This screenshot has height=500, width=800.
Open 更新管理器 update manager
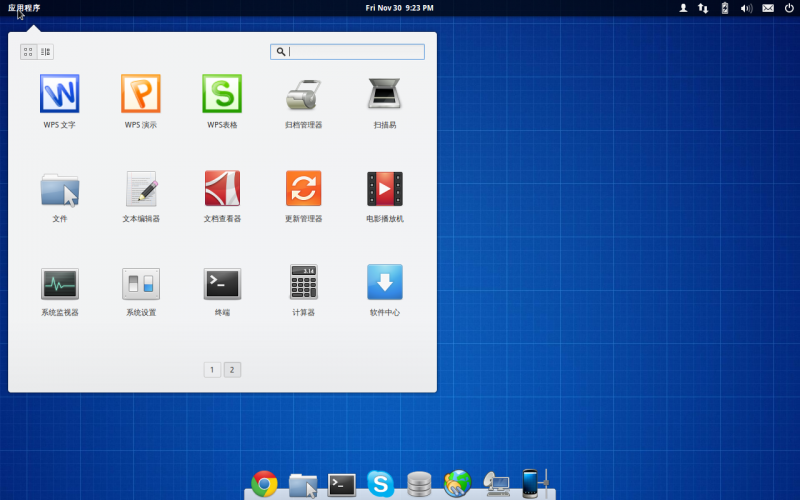coord(304,188)
